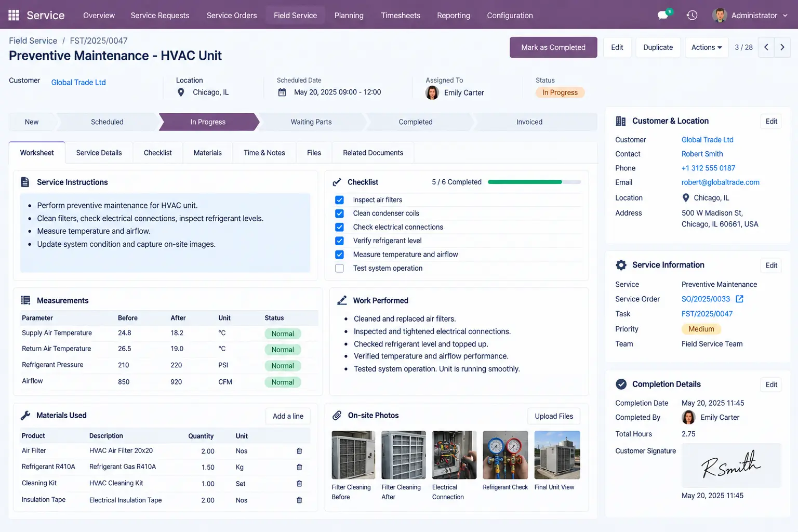Uncheck Inspect air filters checkbox

click(339, 200)
